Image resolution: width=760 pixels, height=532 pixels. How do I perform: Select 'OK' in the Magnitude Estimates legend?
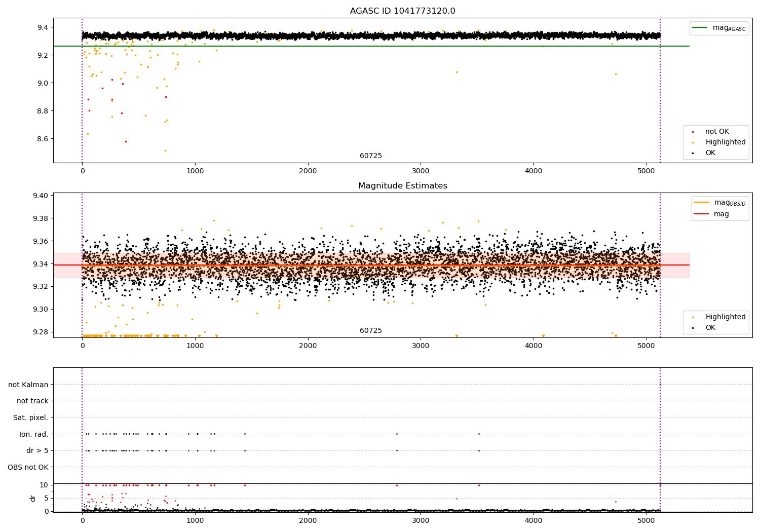tap(710, 328)
